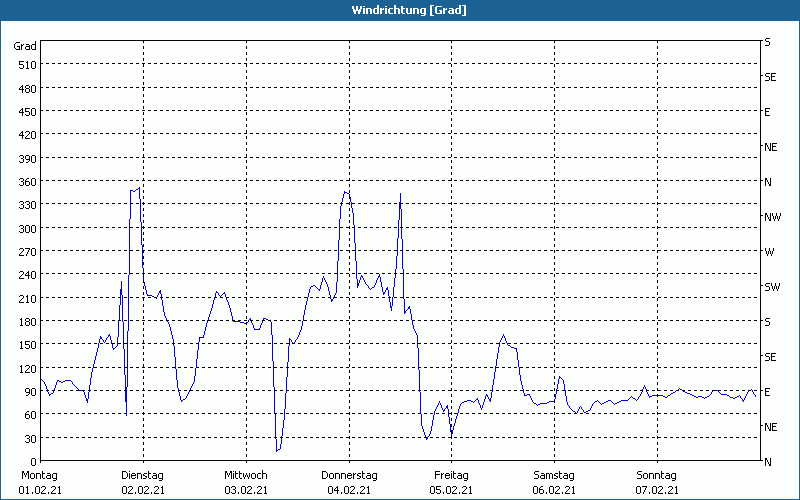The image size is (800, 500).
Task: Select the y-axis value 510
Action: (28, 65)
